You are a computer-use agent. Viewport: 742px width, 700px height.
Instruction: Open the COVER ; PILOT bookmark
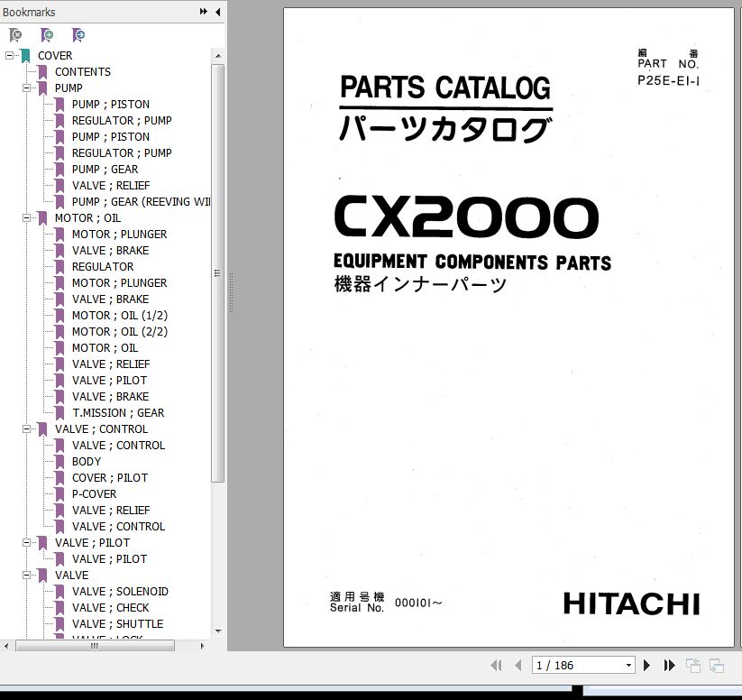coord(110,478)
